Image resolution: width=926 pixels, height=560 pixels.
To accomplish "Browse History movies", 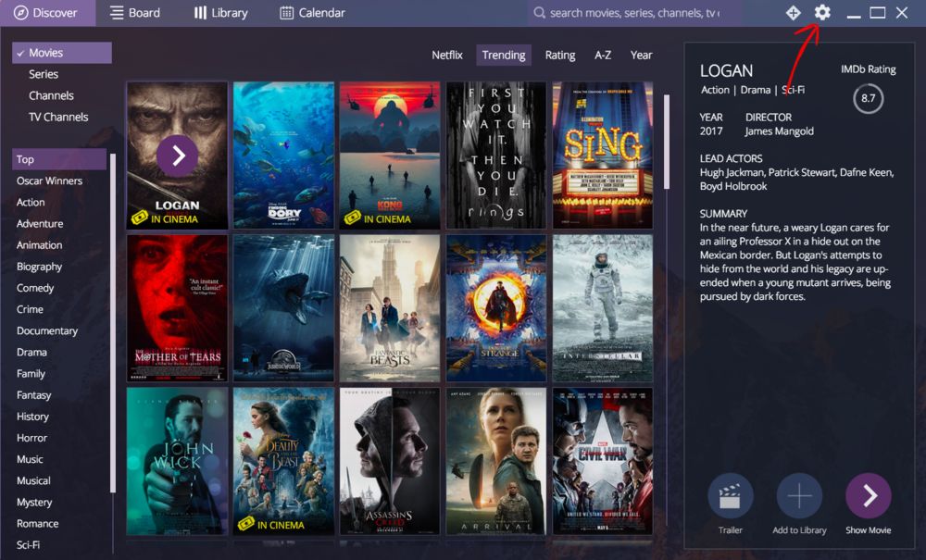I will [x=32, y=417].
